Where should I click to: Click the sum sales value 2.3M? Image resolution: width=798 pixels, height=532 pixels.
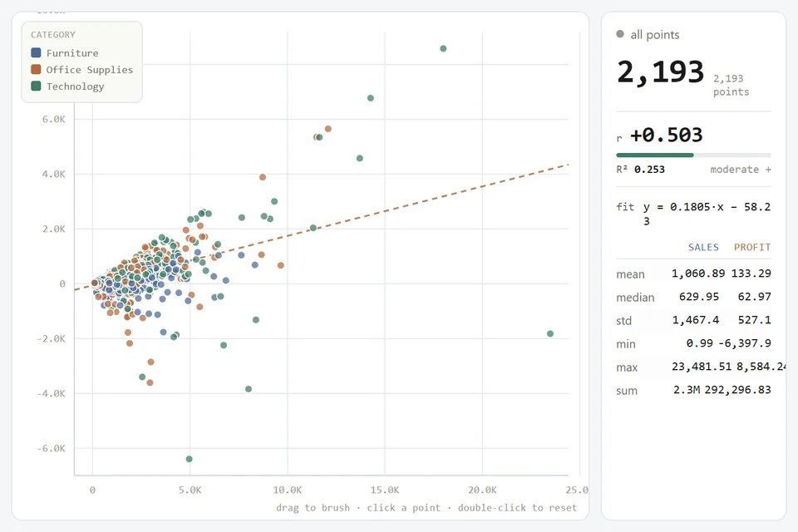coord(687,390)
